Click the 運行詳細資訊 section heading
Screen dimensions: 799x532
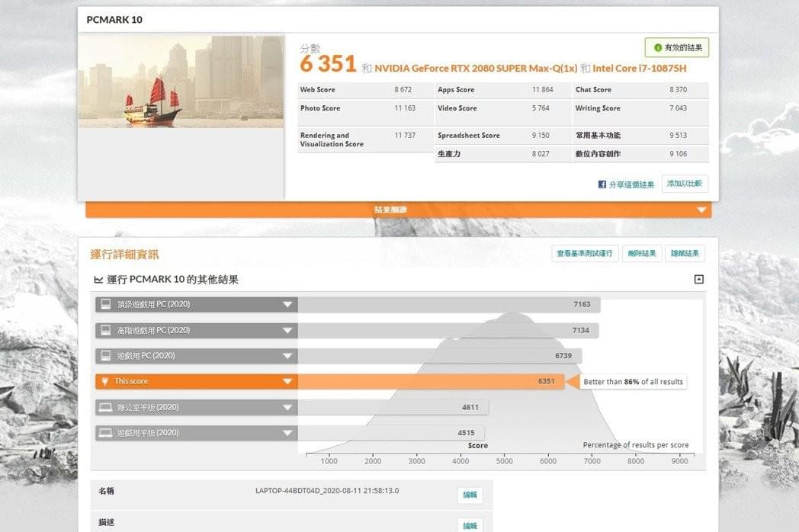[x=125, y=255]
